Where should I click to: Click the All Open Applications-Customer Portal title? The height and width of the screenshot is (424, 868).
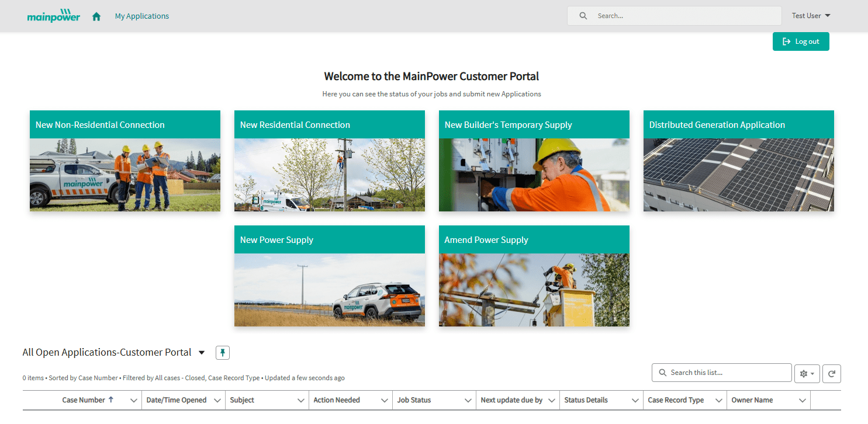(x=107, y=352)
